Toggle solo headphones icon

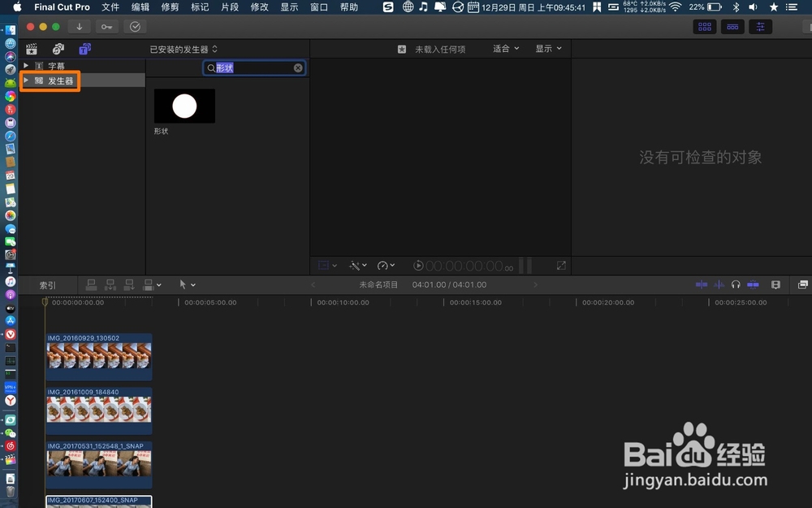click(736, 284)
